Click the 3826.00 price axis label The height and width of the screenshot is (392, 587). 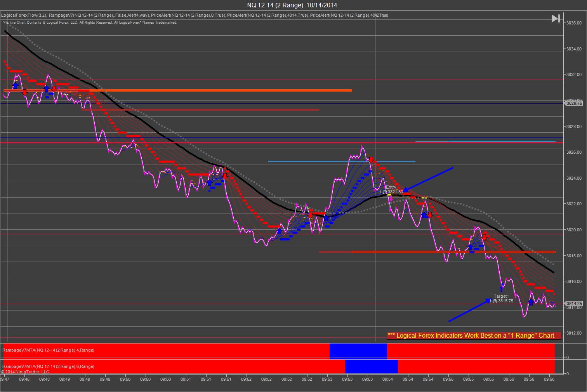[574, 152]
